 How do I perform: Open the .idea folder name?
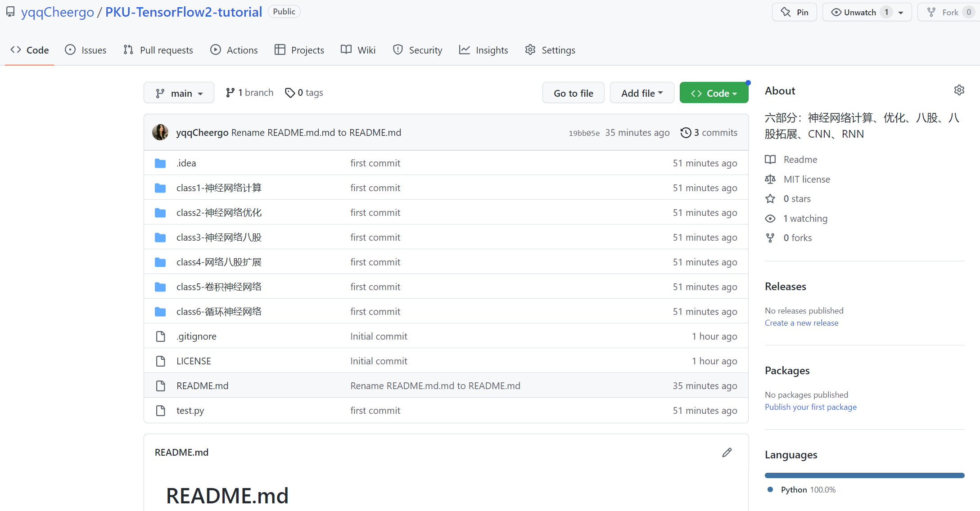tap(186, 163)
